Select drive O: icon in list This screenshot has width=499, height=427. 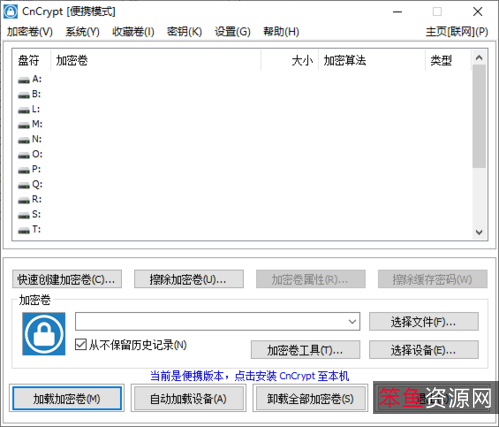(24, 155)
